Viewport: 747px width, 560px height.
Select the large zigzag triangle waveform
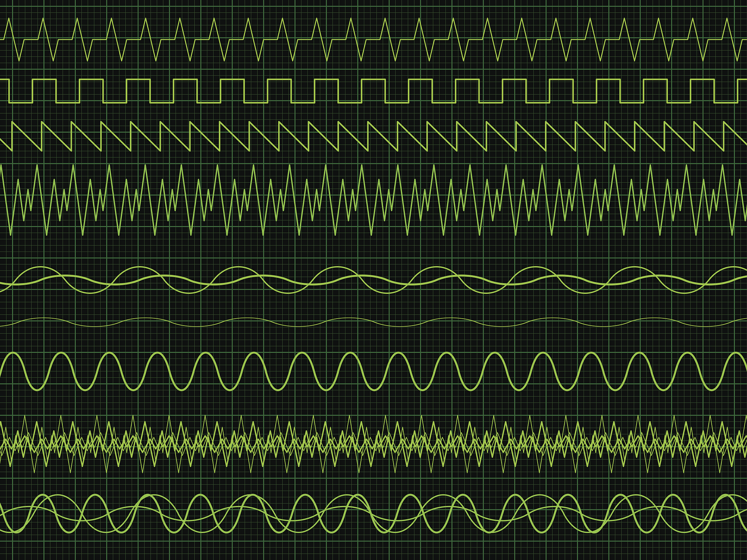pos(373,200)
